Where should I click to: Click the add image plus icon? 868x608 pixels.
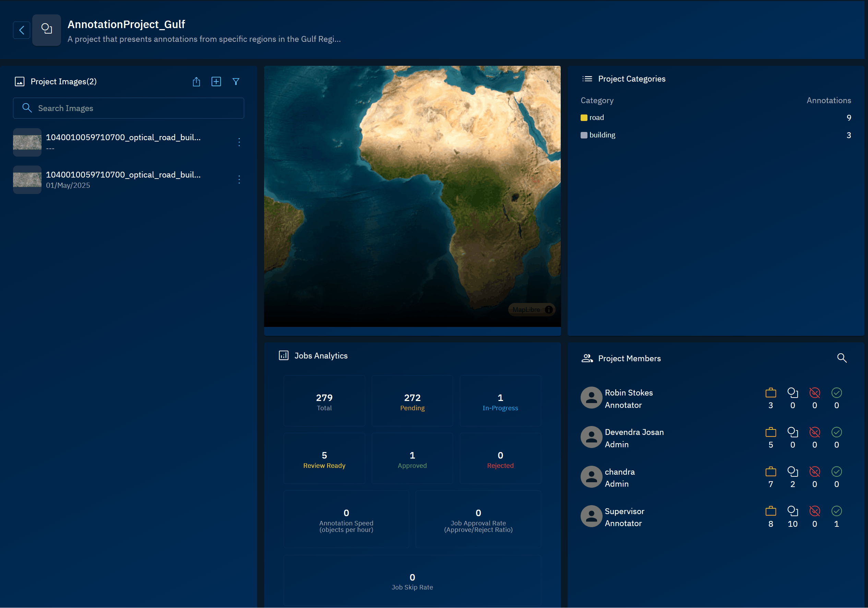216,82
